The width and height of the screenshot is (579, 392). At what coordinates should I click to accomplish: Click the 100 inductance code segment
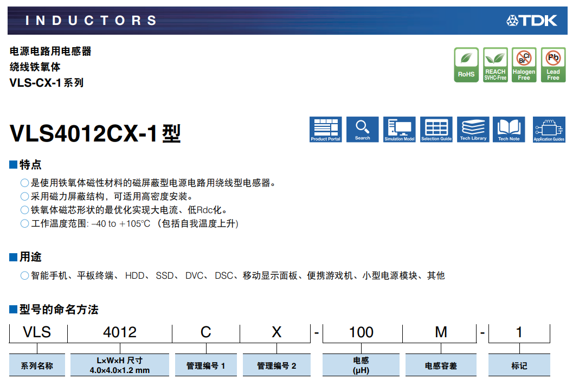[x=362, y=332]
